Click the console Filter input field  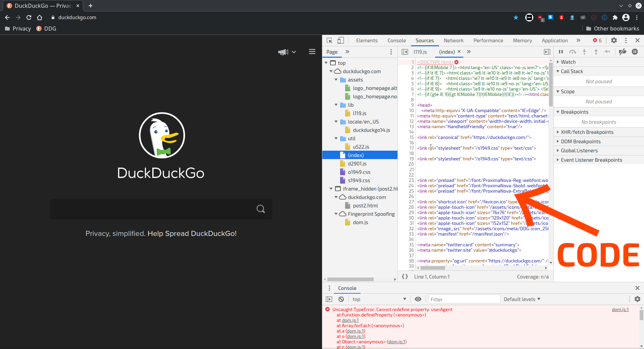click(x=464, y=299)
